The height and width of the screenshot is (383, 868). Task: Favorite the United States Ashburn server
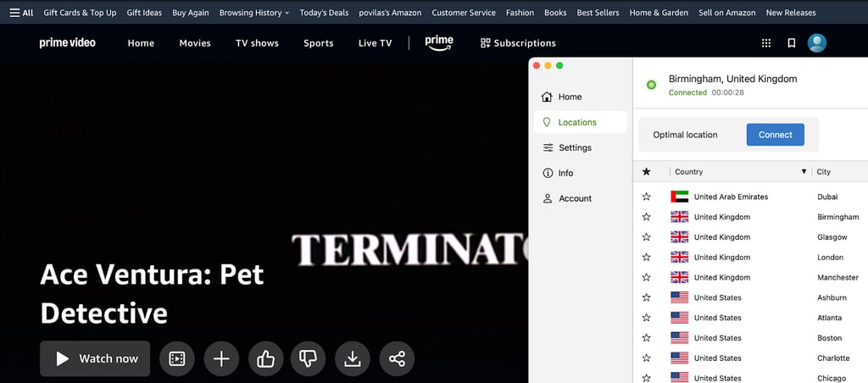[x=646, y=297]
